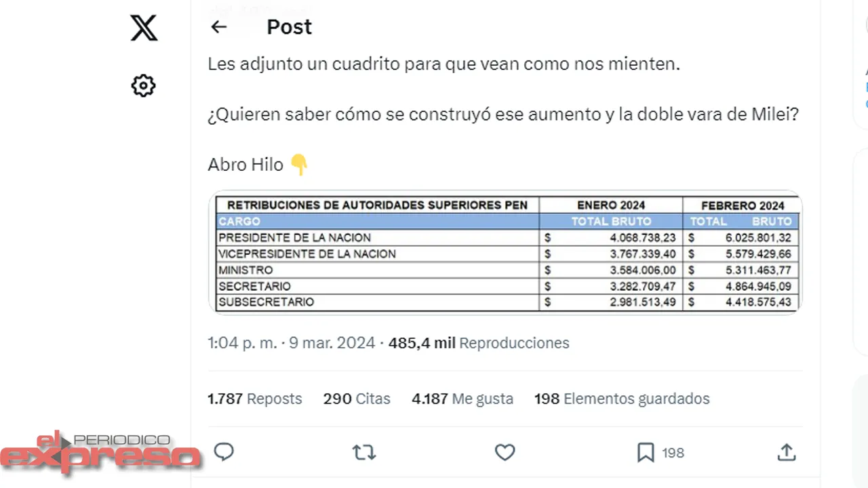Viewport: 868px width, 488px height.
Task: Open the 4.187 Me gusta list
Action: [462, 399]
